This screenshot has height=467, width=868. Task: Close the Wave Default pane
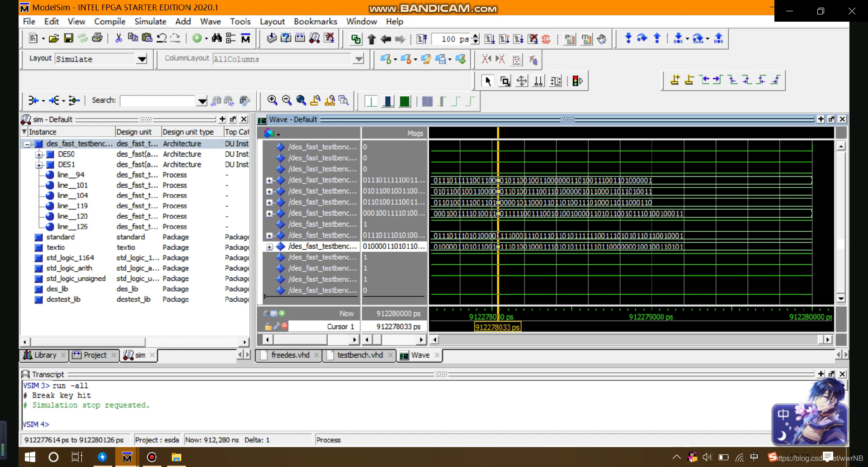pyautogui.click(x=842, y=119)
